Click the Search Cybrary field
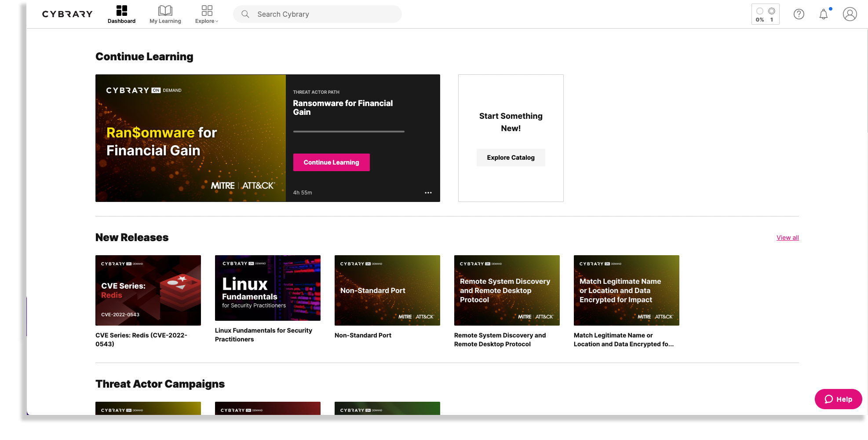The height and width of the screenshot is (440, 868). coord(317,14)
